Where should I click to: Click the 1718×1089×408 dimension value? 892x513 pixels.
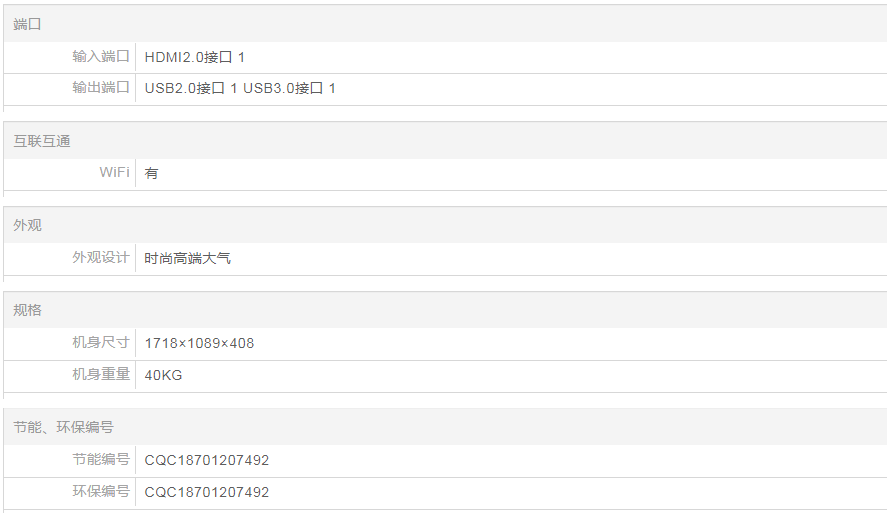pyautogui.click(x=199, y=344)
